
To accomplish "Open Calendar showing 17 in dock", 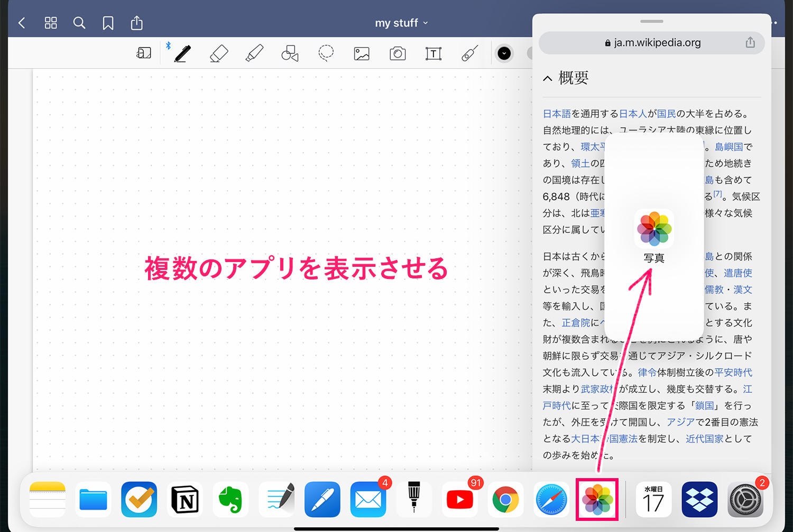I will [653, 499].
